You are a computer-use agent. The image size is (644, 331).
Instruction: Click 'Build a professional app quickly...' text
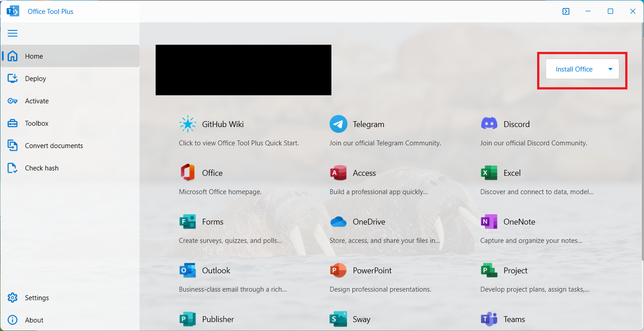(379, 192)
